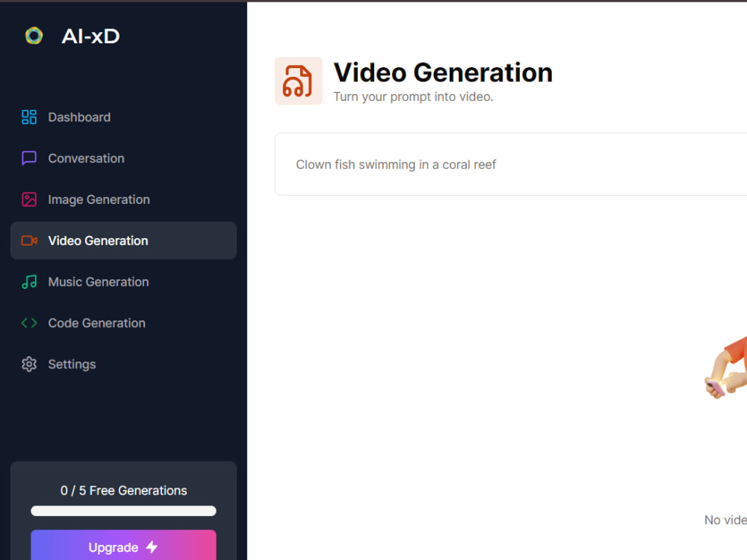The height and width of the screenshot is (560, 747).
Task: Click the Dashboard grid icon
Action: tap(29, 117)
